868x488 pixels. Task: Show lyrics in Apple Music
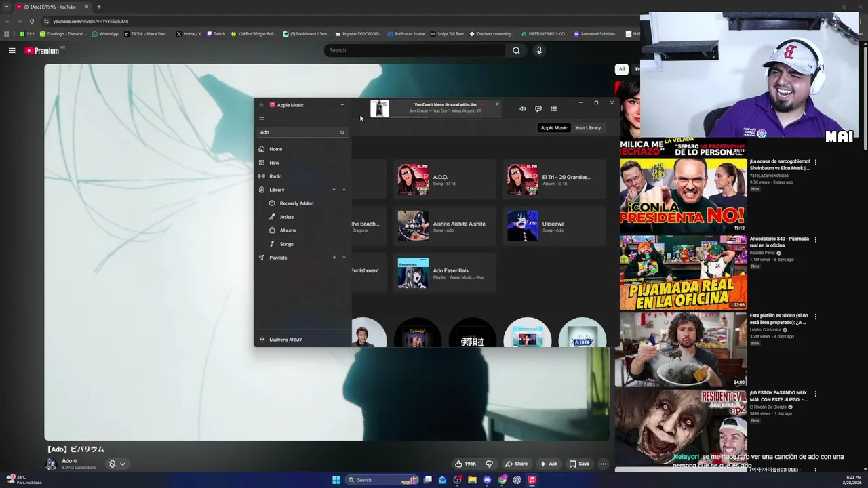tap(538, 108)
